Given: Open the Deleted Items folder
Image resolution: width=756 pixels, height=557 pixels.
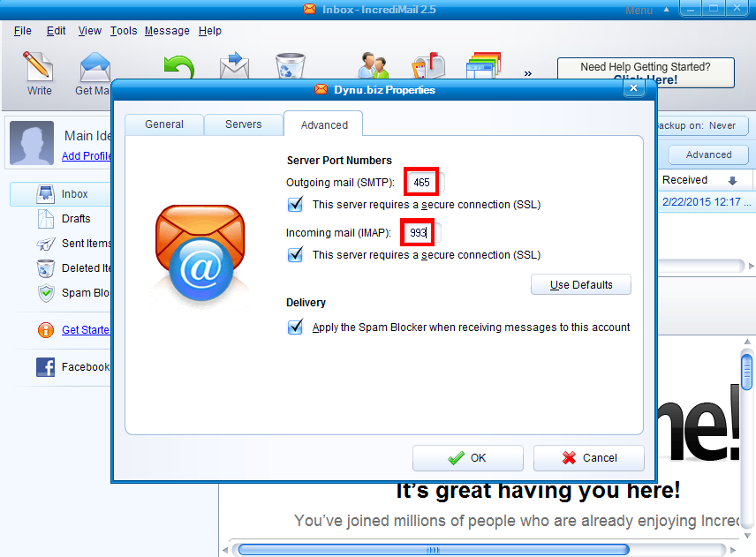Looking at the screenshot, I should click(73, 267).
